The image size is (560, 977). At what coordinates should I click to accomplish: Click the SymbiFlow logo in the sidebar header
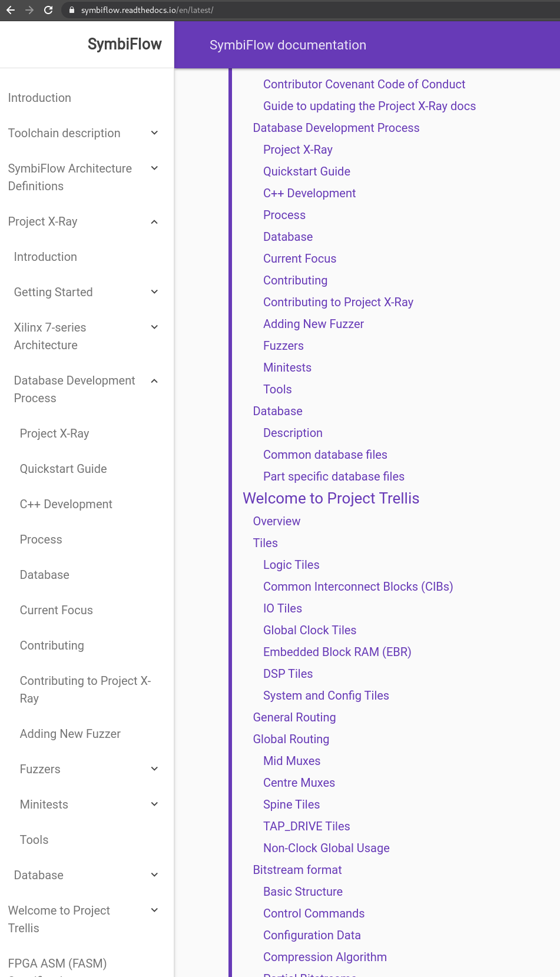[124, 44]
